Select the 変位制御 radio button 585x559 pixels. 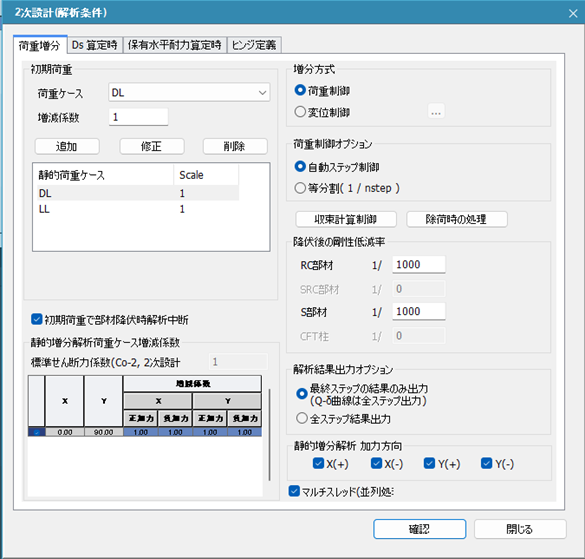(300, 112)
